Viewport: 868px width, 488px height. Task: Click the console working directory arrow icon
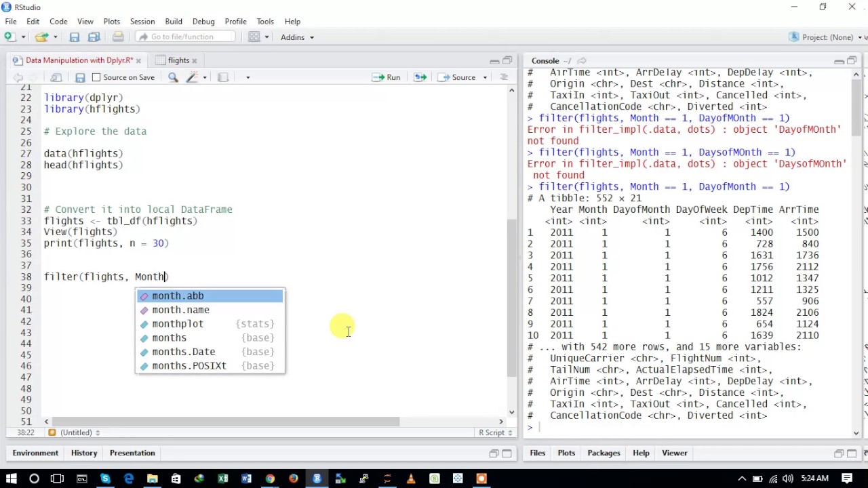click(x=582, y=61)
